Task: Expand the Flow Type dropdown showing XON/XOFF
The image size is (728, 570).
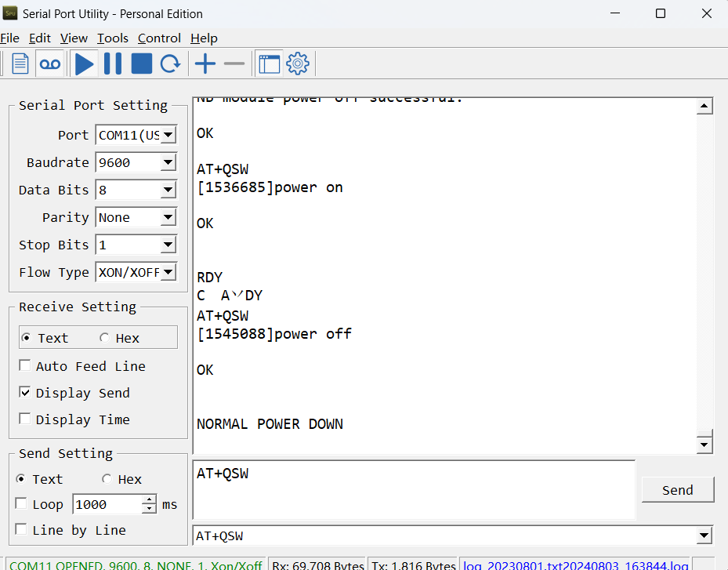Action: pos(168,272)
